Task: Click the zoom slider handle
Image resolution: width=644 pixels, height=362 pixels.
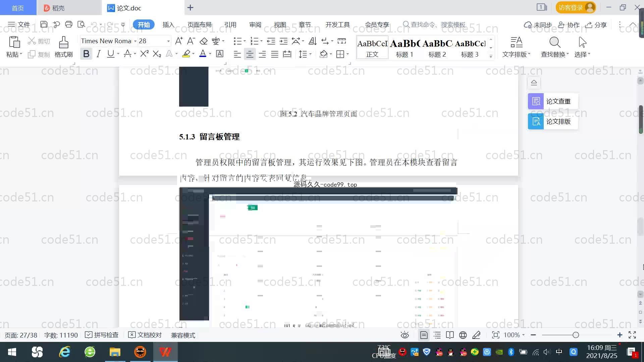Action: pyautogui.click(x=576, y=335)
